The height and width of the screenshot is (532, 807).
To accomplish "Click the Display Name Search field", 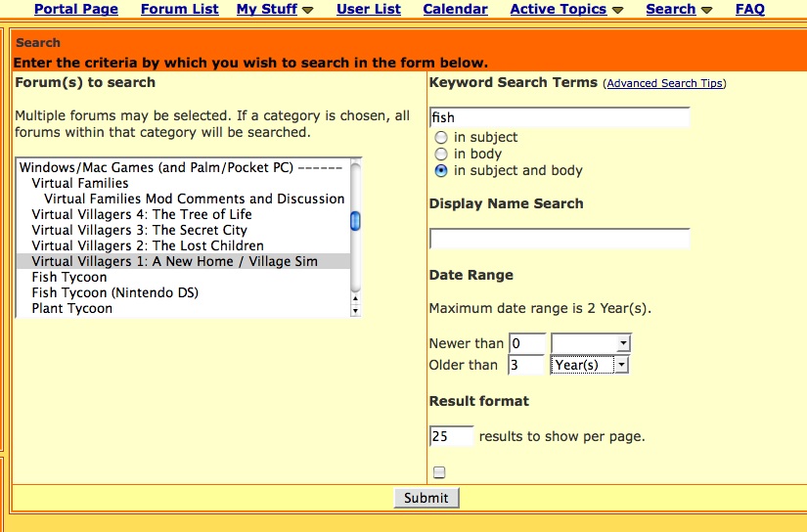I will pyautogui.click(x=560, y=239).
